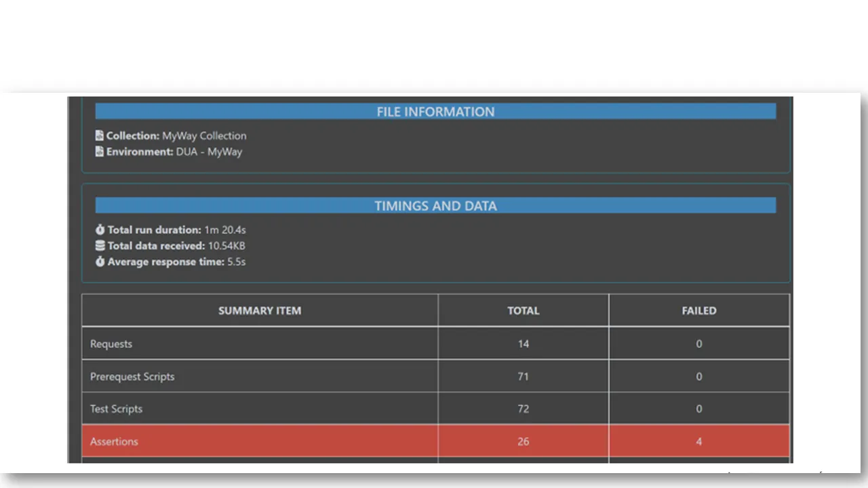Image resolution: width=868 pixels, height=488 pixels.
Task: Click the database icon beside Total data received
Action: click(x=100, y=245)
